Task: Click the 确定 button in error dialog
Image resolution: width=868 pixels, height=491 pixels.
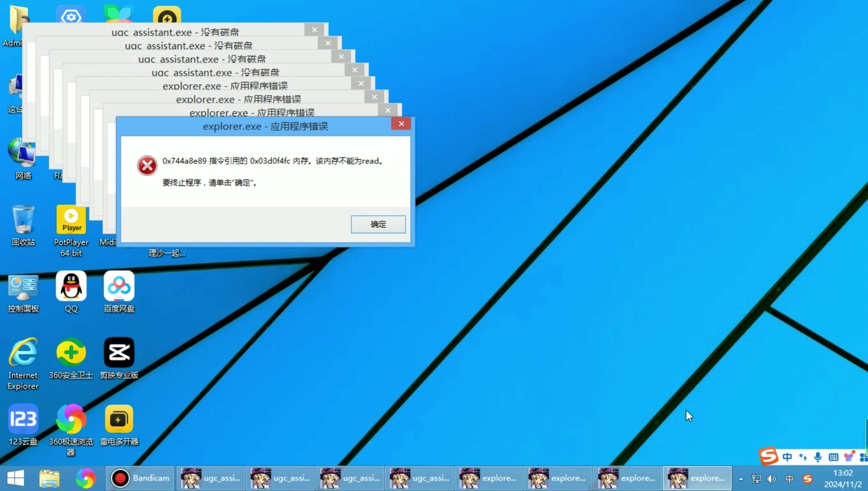Action: coord(378,224)
